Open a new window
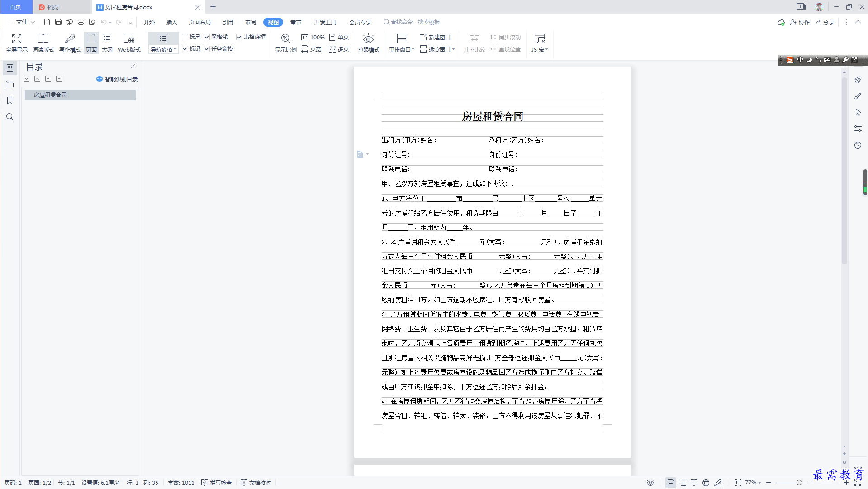This screenshot has height=489, width=868. [435, 37]
